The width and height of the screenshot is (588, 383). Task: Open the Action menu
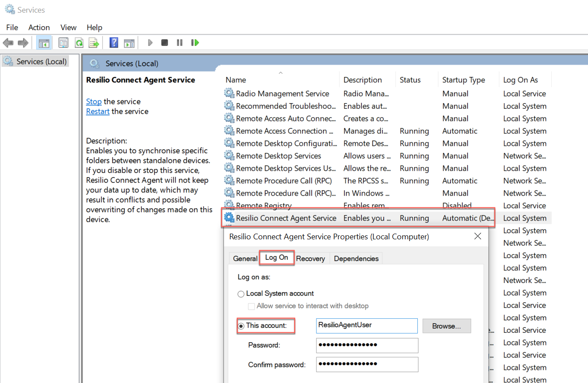39,28
